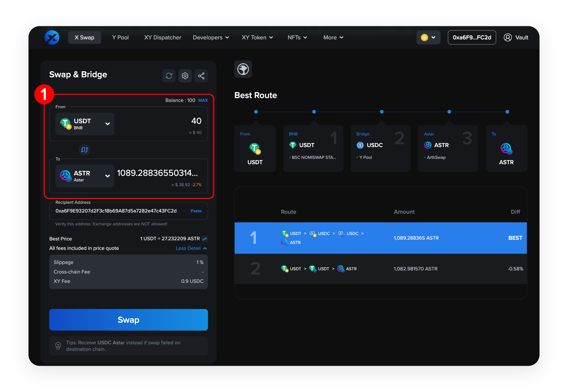Open the More navigation dropdown
This screenshot has height=392, width=568.
pos(333,37)
